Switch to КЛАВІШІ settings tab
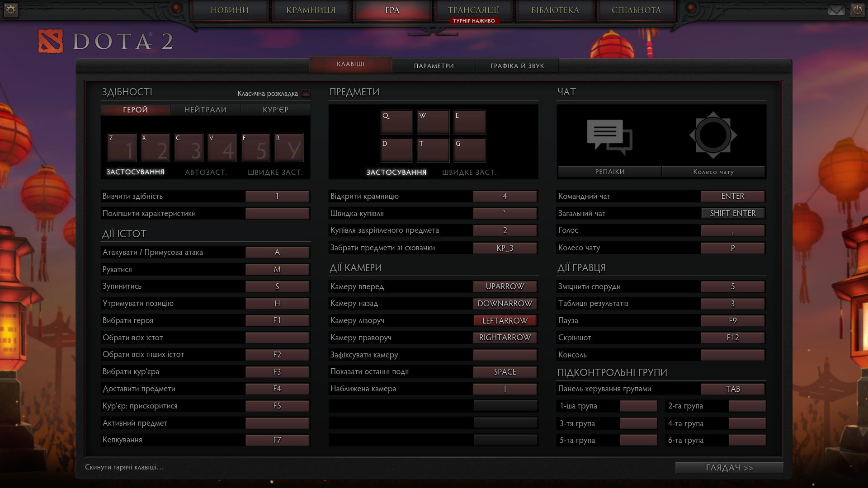The width and height of the screenshot is (868, 488). point(350,64)
